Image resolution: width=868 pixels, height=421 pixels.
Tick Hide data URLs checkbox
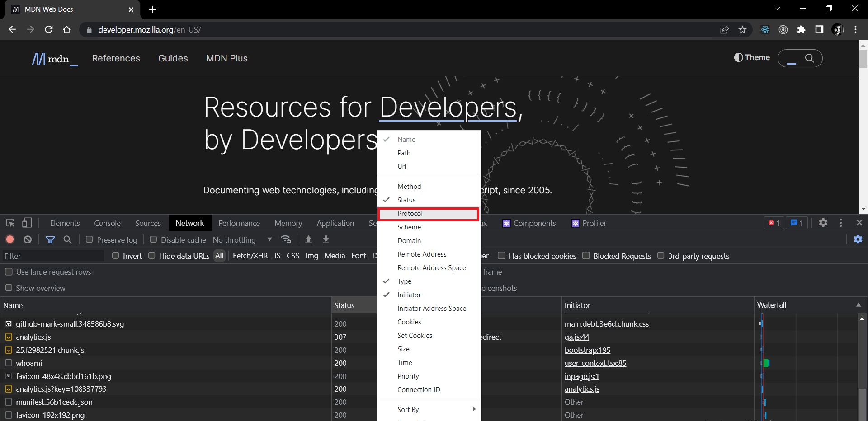click(x=152, y=256)
